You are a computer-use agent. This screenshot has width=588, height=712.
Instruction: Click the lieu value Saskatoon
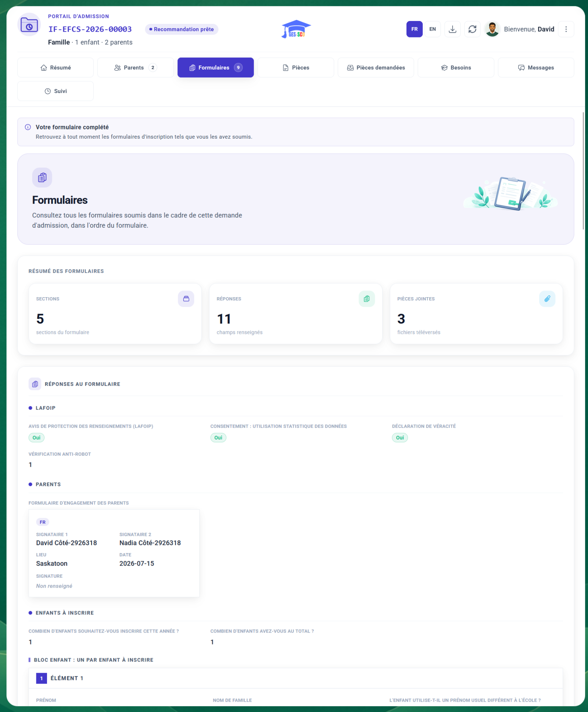coord(52,563)
